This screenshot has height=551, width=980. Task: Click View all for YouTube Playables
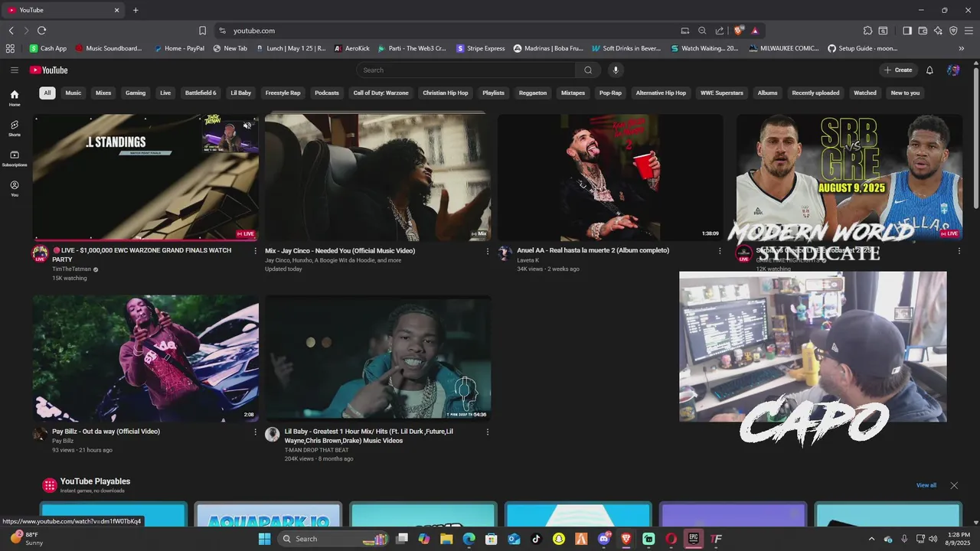[x=926, y=485]
